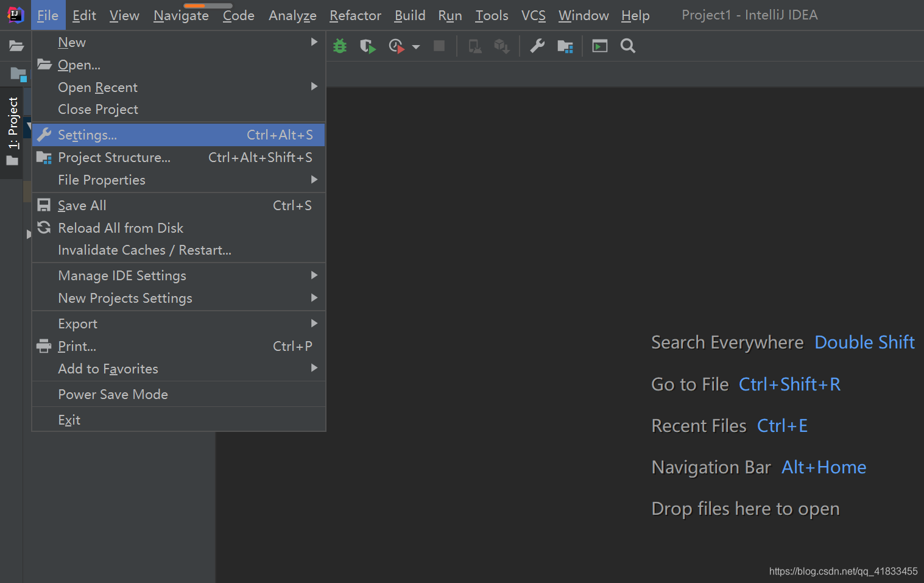
Task: Click the wrench icon beside Settings
Action: (44, 135)
